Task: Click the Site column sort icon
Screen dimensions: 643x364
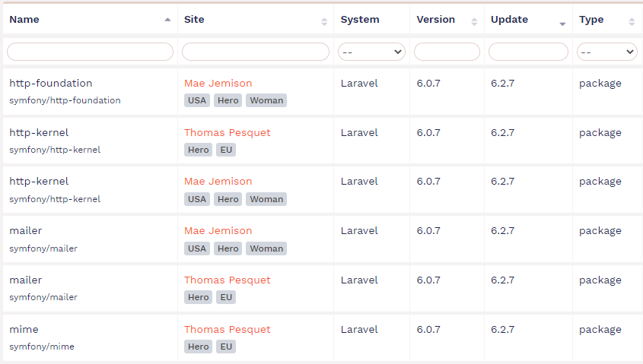Action: point(324,22)
